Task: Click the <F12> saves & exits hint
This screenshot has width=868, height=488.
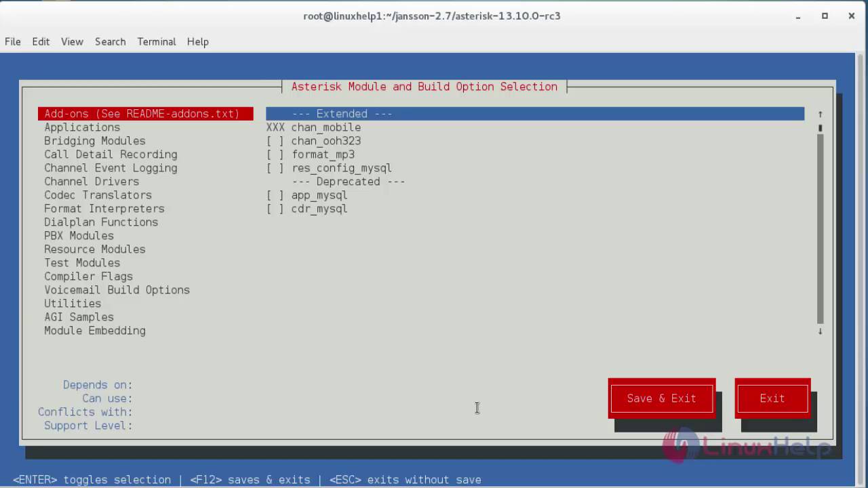Action: 250,480
